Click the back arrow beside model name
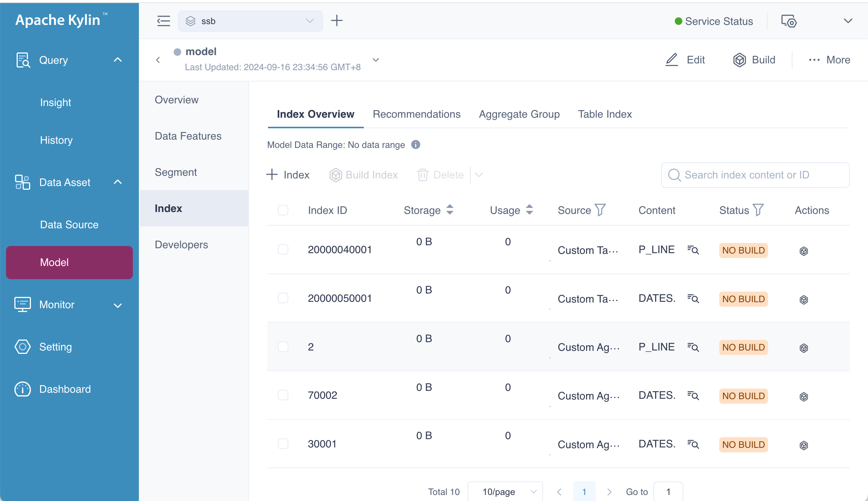Screen dimensions: 868x501 tap(158, 60)
